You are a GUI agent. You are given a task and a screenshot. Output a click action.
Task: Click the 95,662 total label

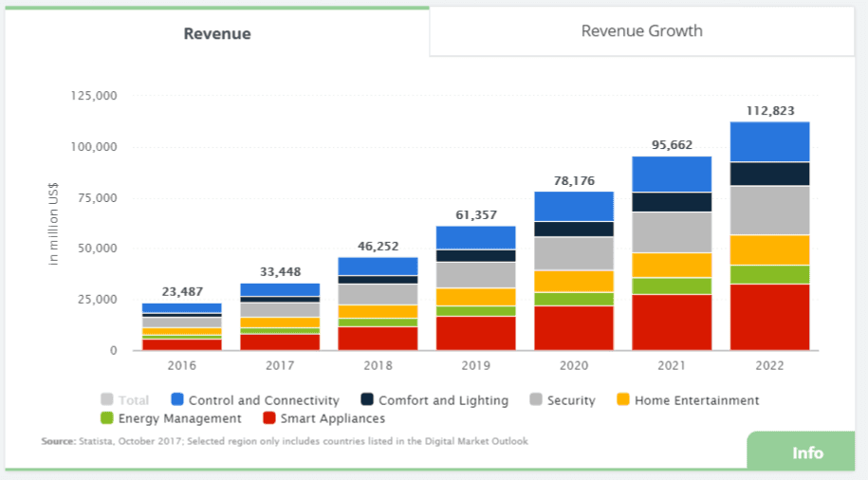point(672,145)
